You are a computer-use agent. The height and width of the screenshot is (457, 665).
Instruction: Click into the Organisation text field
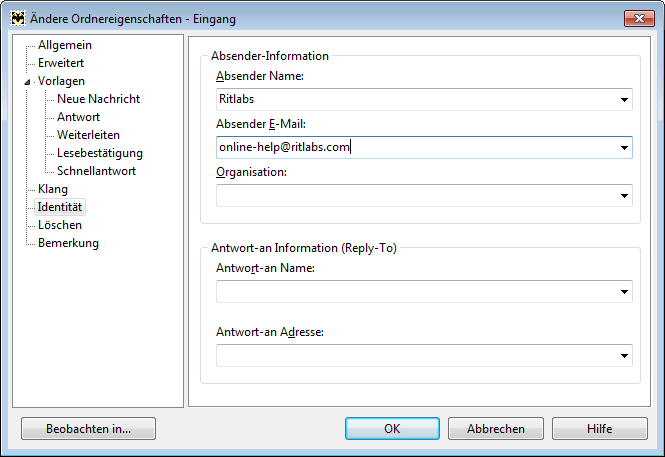point(416,195)
